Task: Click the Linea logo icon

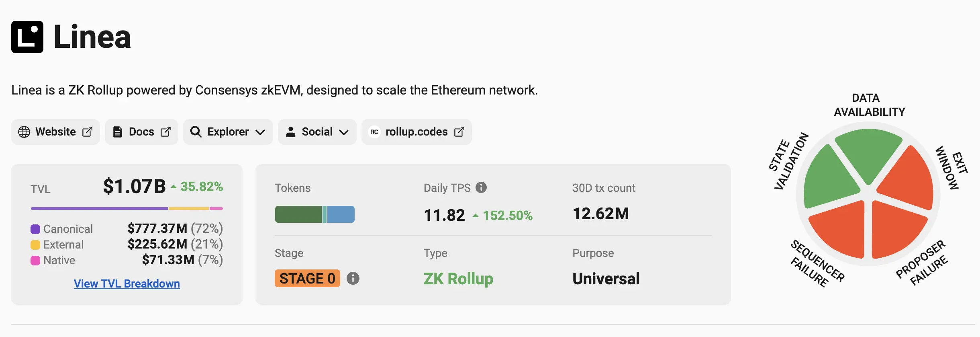Action: 27,37
